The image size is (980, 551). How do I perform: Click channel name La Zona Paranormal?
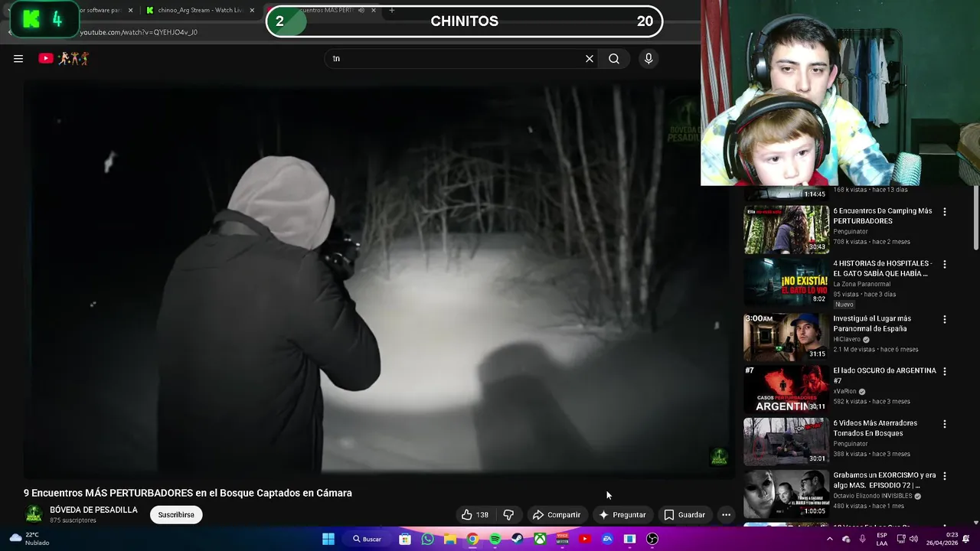tap(861, 284)
